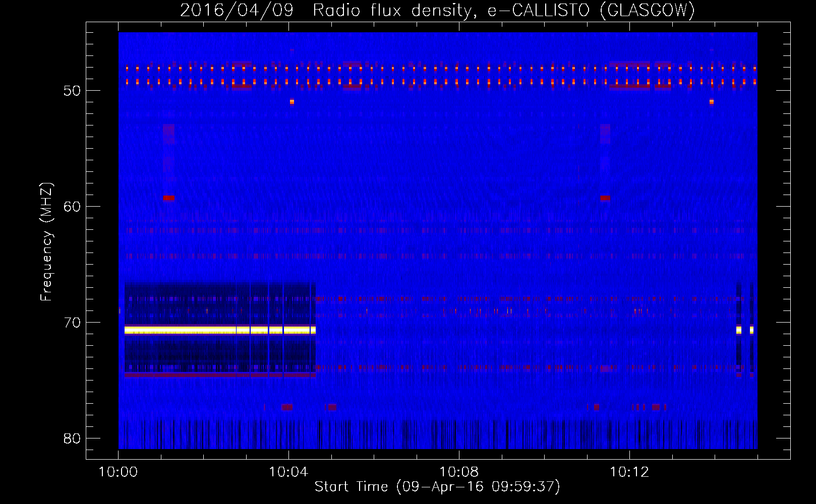
Task: Click the orange spot at 51 MHz near 10:14
Action: click(712, 102)
